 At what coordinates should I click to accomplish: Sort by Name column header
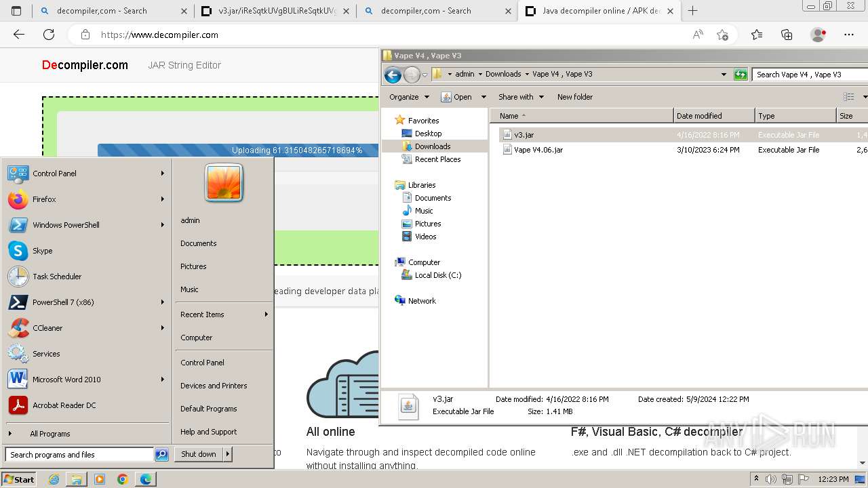(582, 116)
